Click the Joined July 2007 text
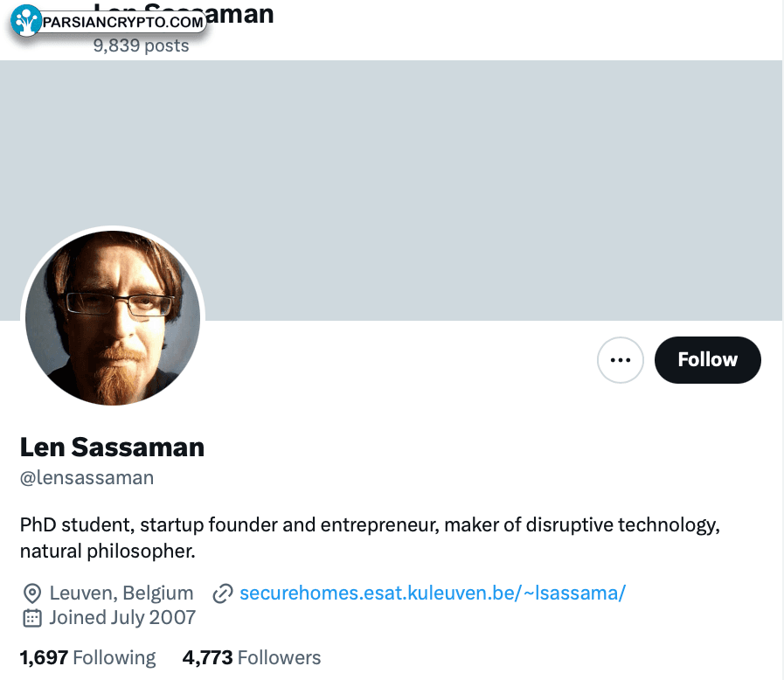Screen dimensions: 784x680 tap(121, 618)
